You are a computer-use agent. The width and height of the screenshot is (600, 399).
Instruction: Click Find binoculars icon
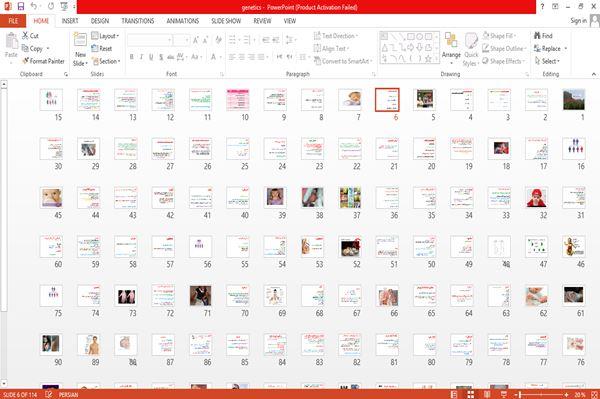[x=537, y=36]
